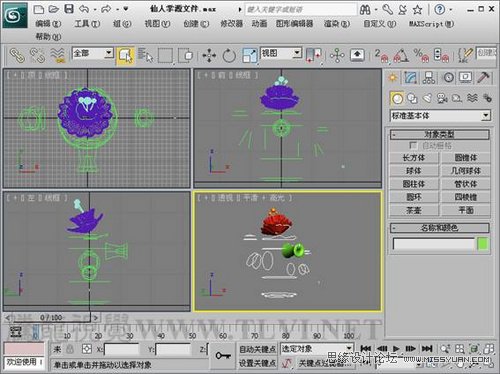The height and width of the screenshot is (374, 500).
Task: Open the Select by Name list tool
Action: click(145, 55)
